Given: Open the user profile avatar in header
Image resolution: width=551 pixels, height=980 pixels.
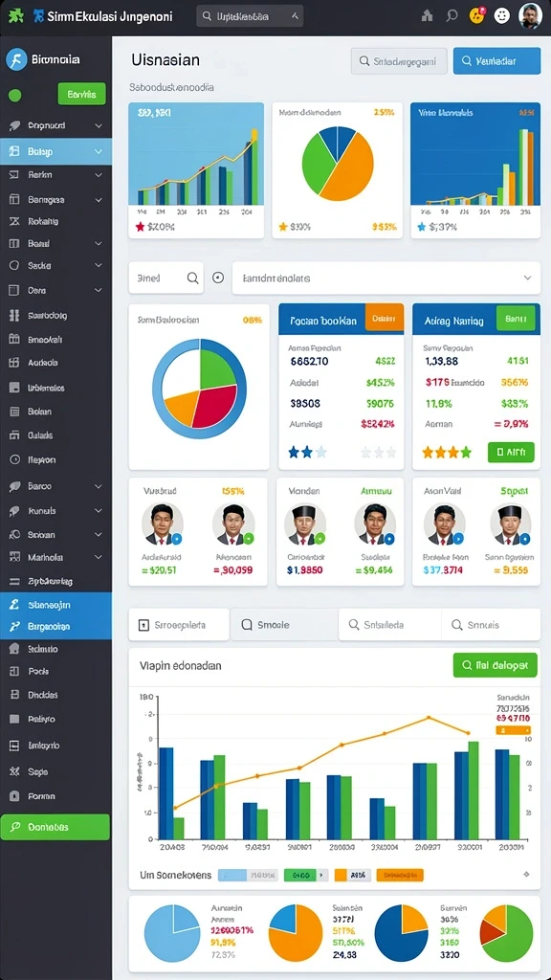Looking at the screenshot, I should pos(530,15).
